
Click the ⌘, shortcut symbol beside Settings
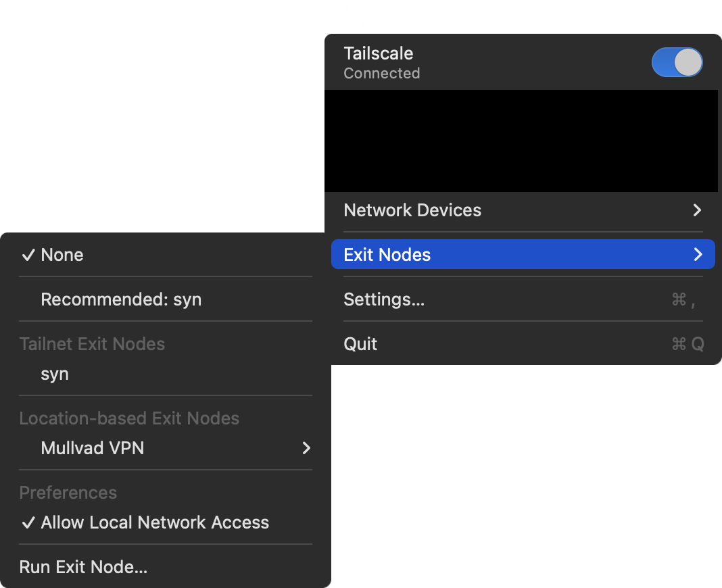[x=683, y=299]
